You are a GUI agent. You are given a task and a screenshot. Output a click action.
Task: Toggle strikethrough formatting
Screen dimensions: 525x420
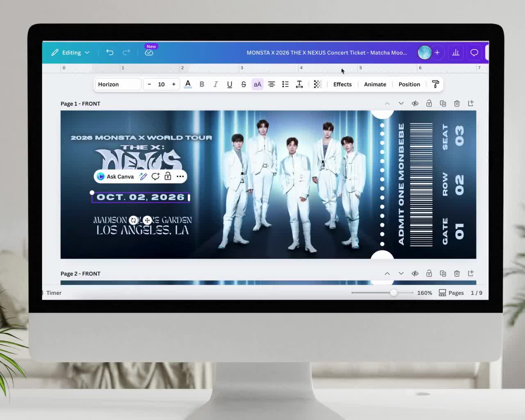pos(244,84)
